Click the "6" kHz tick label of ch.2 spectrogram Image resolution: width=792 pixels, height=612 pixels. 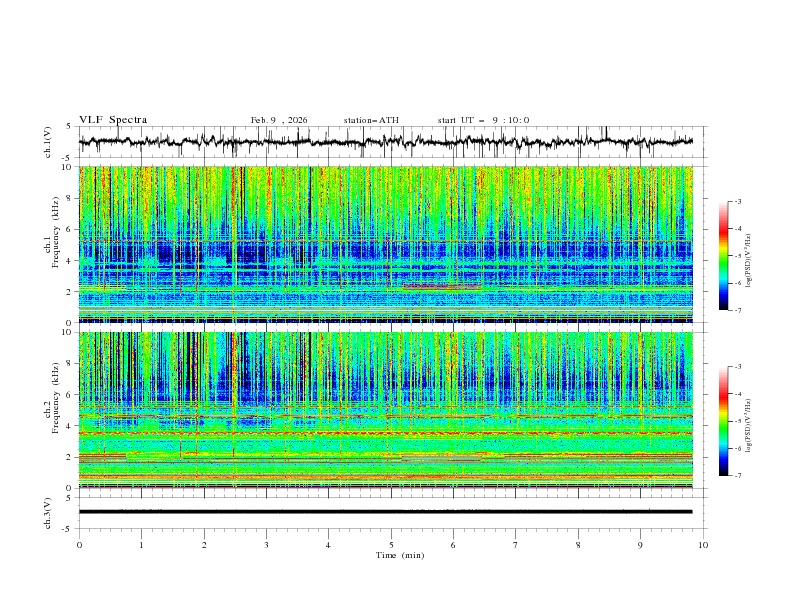pos(69,395)
